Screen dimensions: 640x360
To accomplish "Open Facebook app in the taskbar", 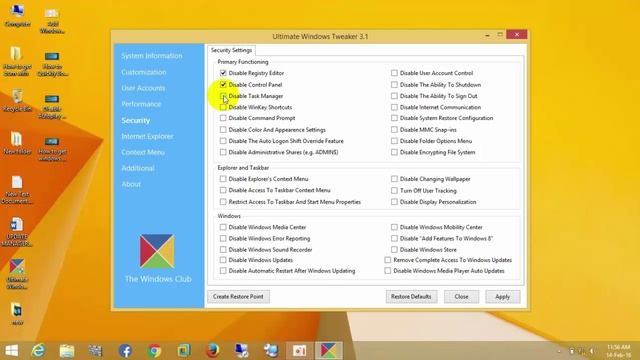I will (125, 351).
